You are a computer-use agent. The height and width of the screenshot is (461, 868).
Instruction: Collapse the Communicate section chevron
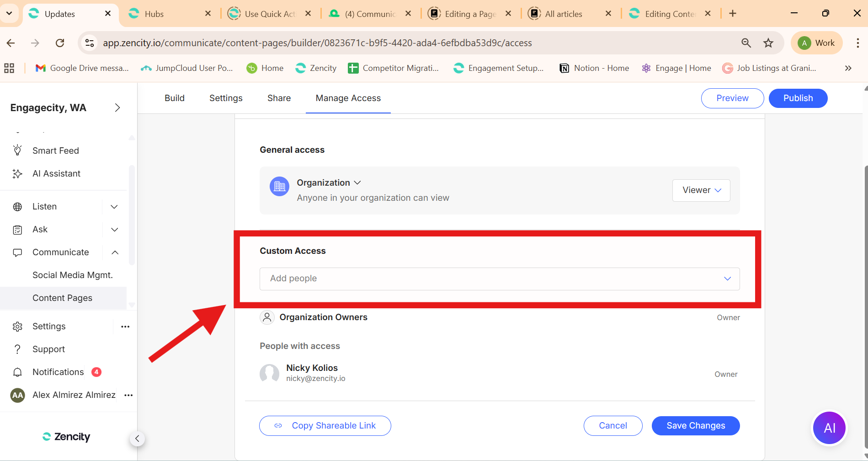(115, 252)
